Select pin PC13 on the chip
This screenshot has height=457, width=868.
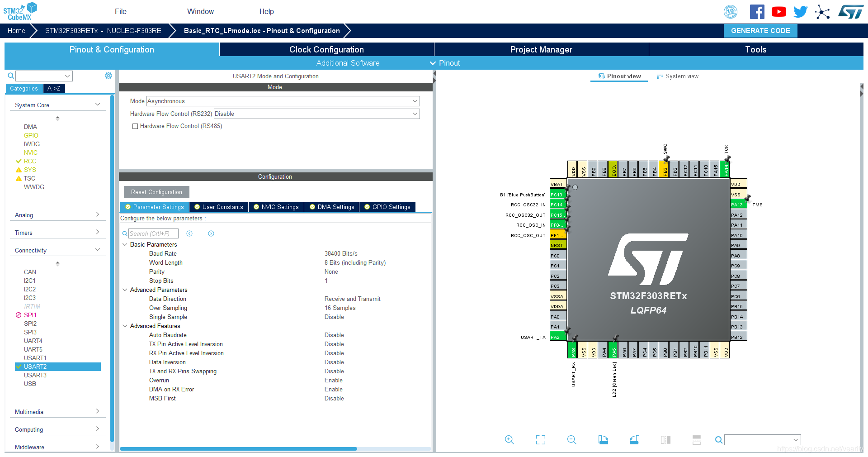(x=558, y=195)
